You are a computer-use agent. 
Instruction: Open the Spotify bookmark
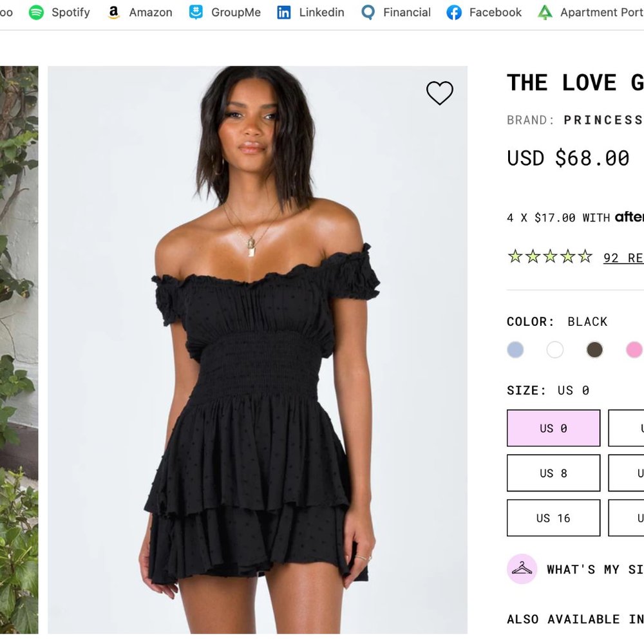[x=59, y=12]
